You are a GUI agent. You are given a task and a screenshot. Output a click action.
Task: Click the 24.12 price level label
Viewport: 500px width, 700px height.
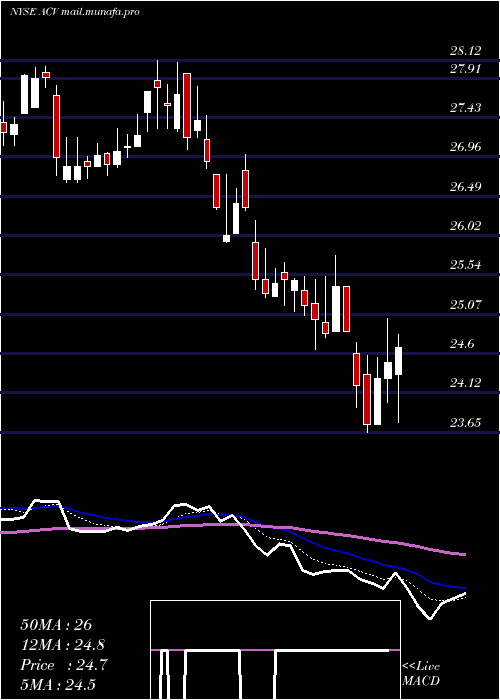click(x=466, y=383)
